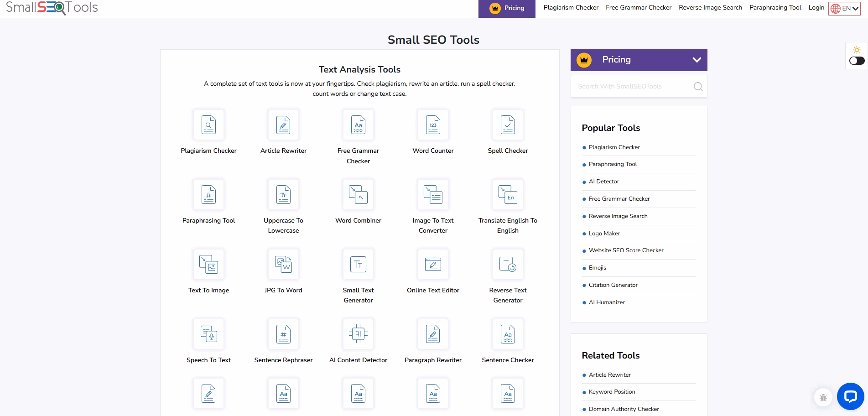Click the AI Content Detector text label
This screenshot has width=868, height=416.
[x=358, y=360]
